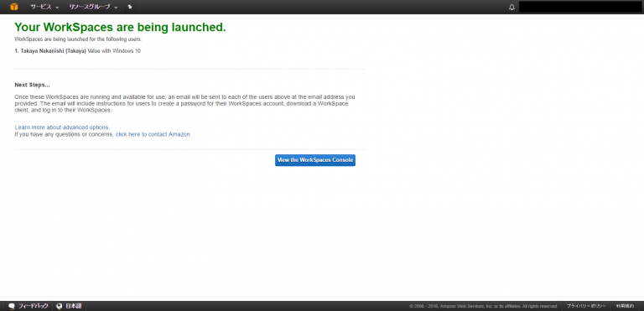Open the フィードバック text in footer
The width and height of the screenshot is (644, 311).
(33, 306)
